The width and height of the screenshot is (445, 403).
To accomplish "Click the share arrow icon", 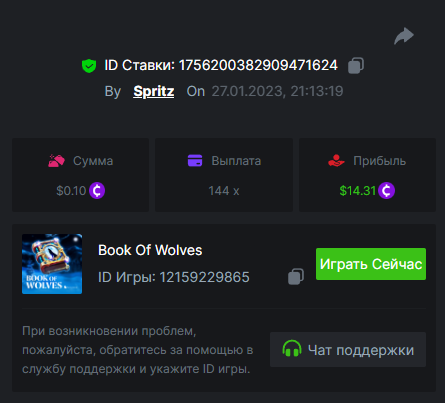I will coord(404,36).
